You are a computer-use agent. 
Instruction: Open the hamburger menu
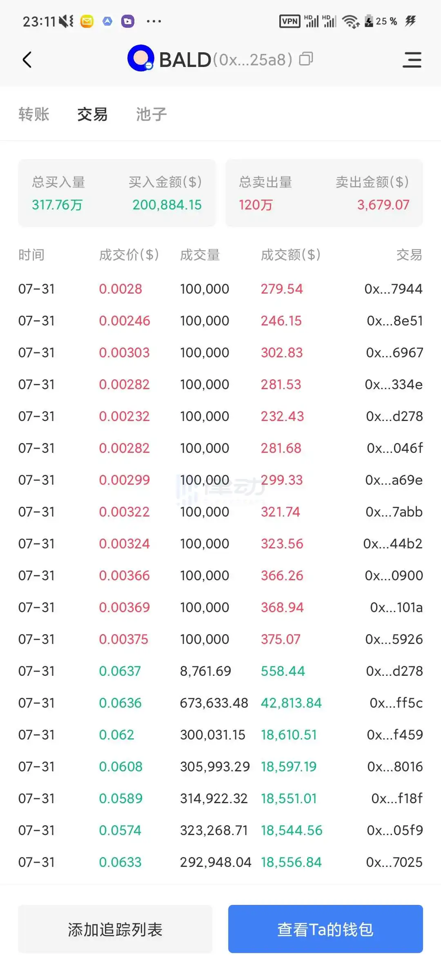412,60
